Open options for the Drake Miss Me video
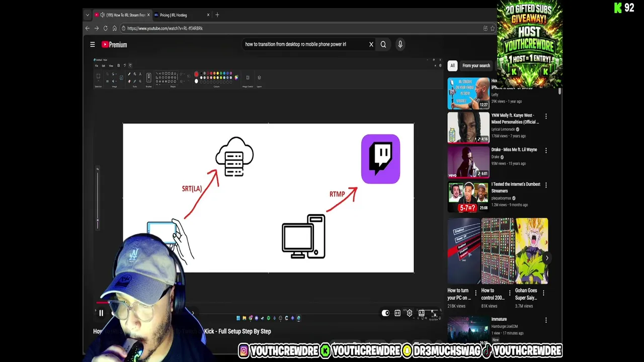The width and height of the screenshot is (644, 362). tap(546, 150)
